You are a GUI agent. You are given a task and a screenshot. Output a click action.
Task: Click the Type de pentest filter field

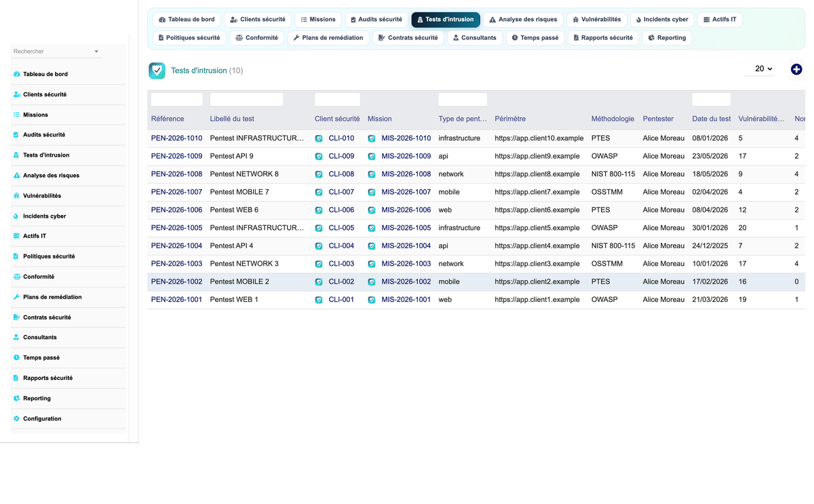(463, 100)
